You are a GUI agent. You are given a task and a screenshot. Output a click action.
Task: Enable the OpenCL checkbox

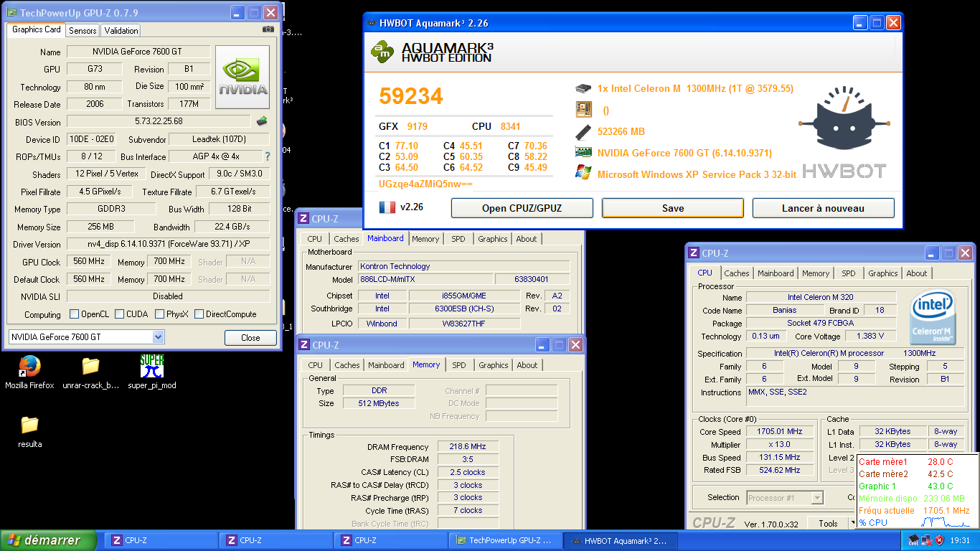[x=74, y=314]
